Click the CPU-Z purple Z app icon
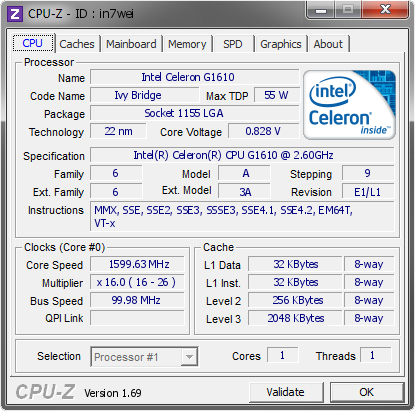 [15, 14]
